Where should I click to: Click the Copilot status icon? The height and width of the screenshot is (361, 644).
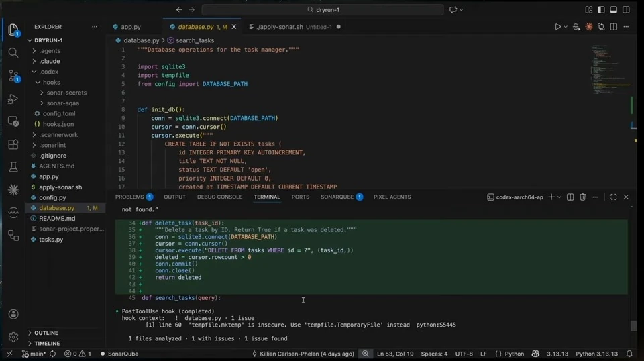[x=535, y=354]
